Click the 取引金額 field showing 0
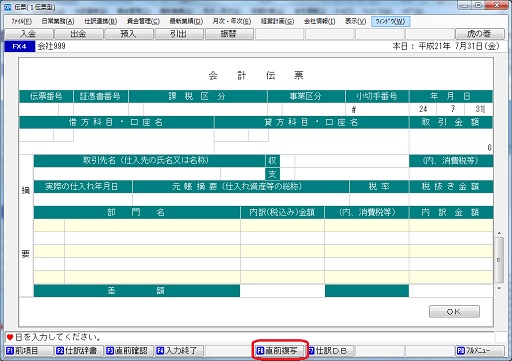The width and height of the screenshot is (512, 361). (451, 141)
